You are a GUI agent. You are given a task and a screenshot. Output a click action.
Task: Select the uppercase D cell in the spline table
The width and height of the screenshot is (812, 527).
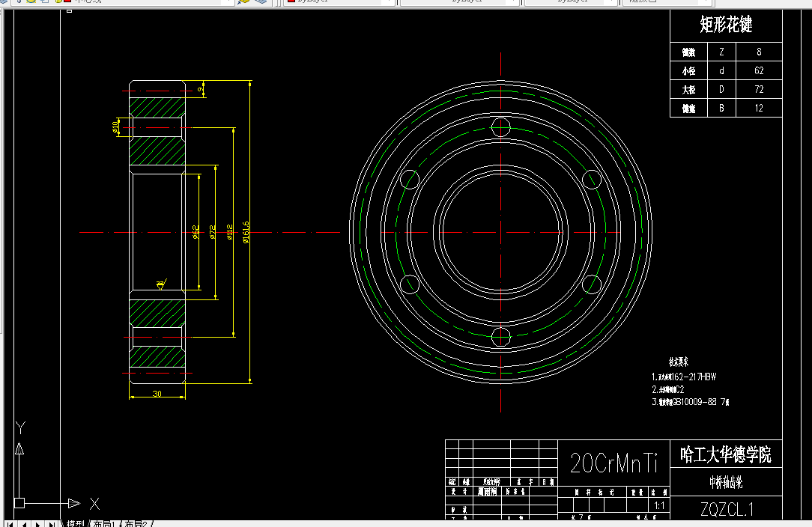click(x=721, y=89)
